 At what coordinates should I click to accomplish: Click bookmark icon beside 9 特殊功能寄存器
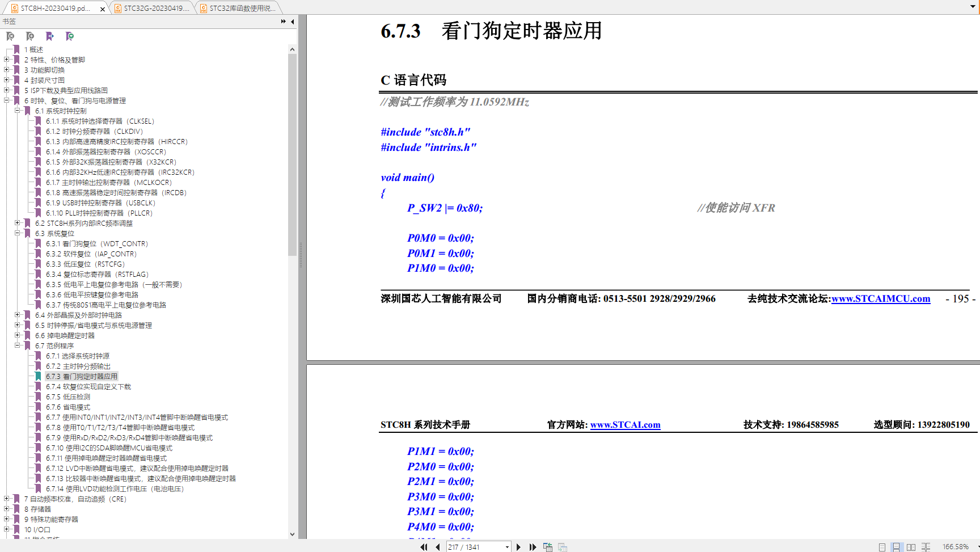[17, 519]
